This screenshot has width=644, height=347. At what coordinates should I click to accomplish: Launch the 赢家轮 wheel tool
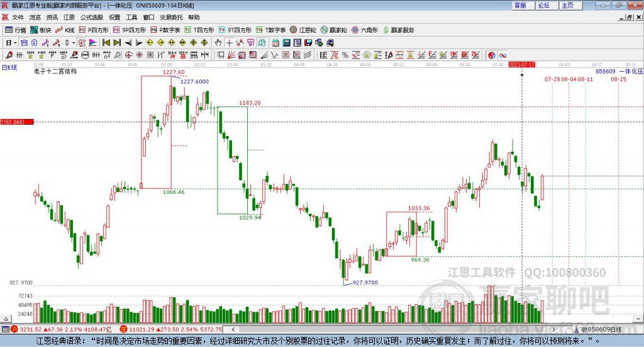(x=334, y=30)
